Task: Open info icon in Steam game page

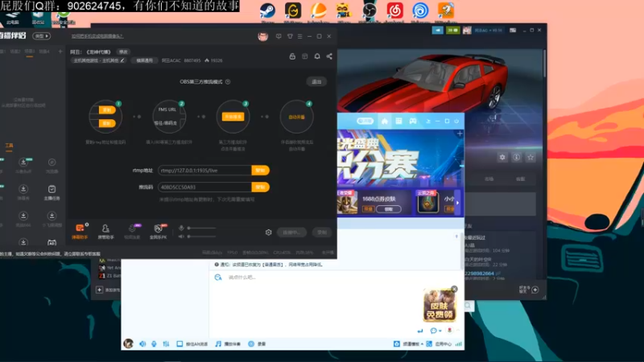Action: coord(517,157)
